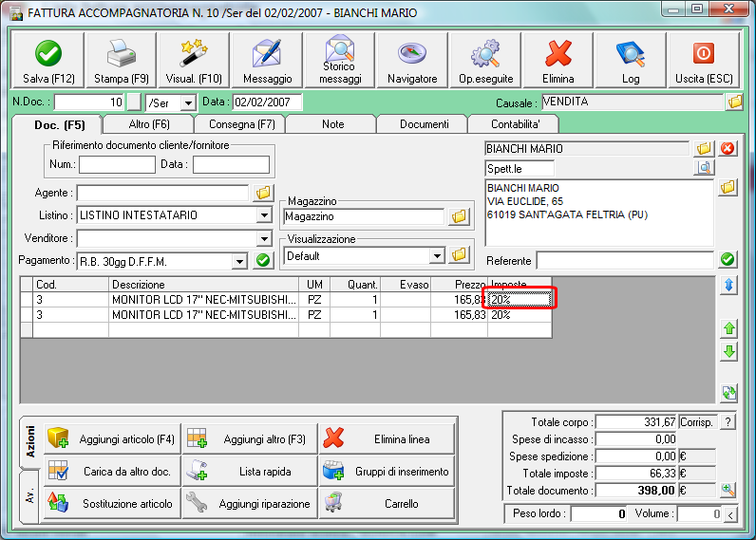The height and width of the screenshot is (540, 756).
Task: Open the Pagamento dropdown
Action: (x=239, y=262)
